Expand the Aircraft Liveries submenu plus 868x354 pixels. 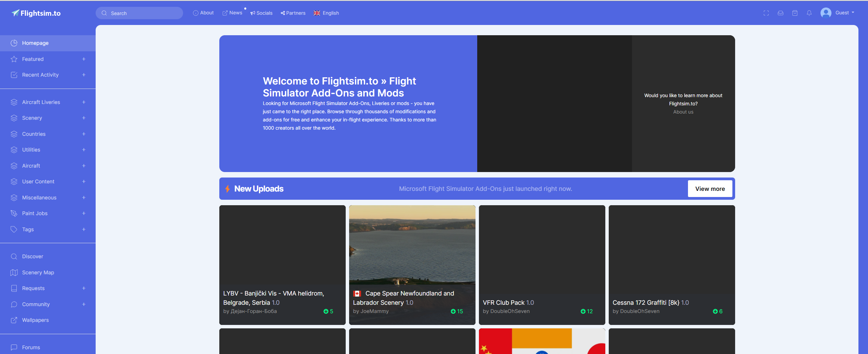[x=84, y=102]
